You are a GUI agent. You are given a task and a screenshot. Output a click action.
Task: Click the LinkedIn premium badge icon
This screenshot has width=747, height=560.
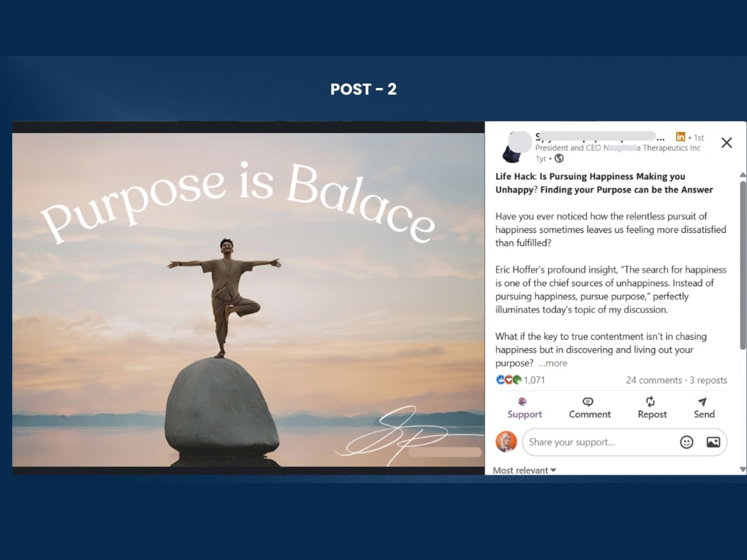coord(681,137)
